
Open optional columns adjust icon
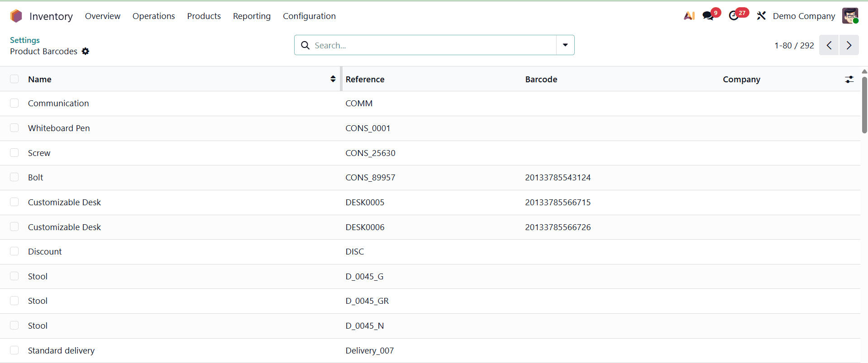[849, 79]
